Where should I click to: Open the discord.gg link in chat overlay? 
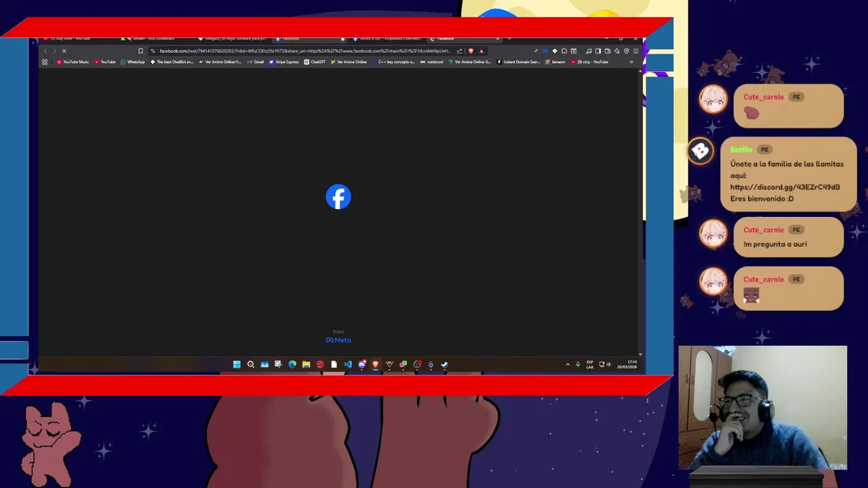785,187
